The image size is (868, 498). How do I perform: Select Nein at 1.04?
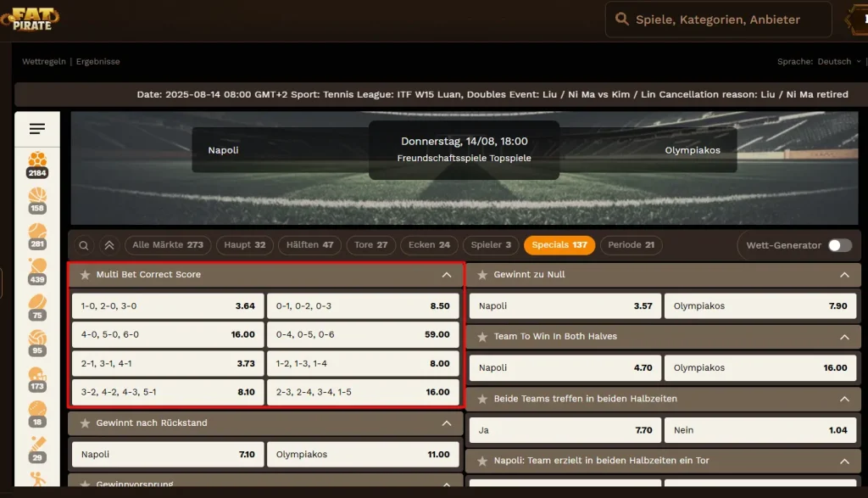tap(760, 430)
